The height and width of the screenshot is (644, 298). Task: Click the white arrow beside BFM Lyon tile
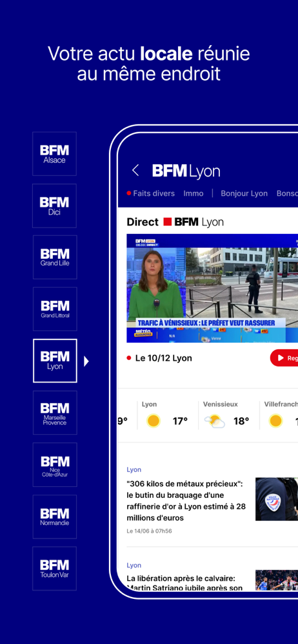click(x=86, y=361)
